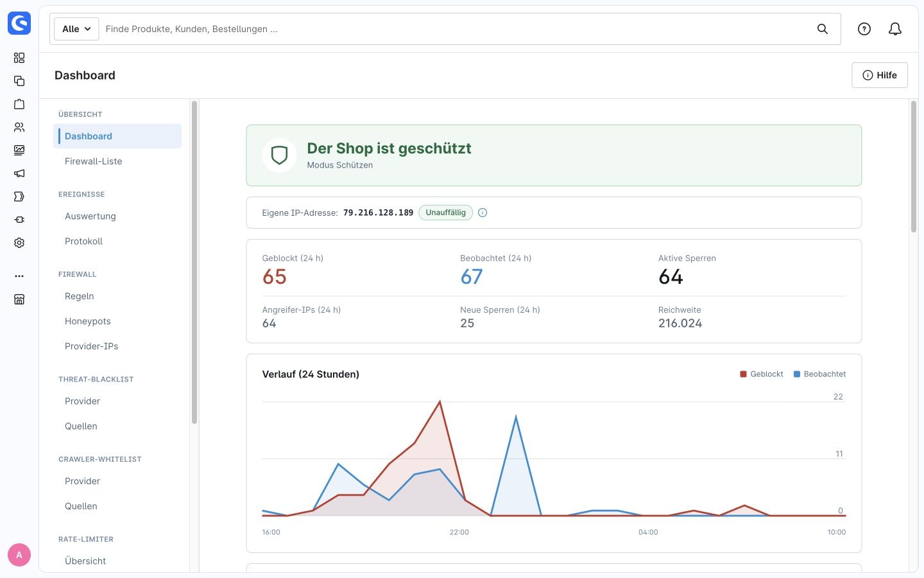
Task: Click the magnifier search icon
Action: [823, 29]
